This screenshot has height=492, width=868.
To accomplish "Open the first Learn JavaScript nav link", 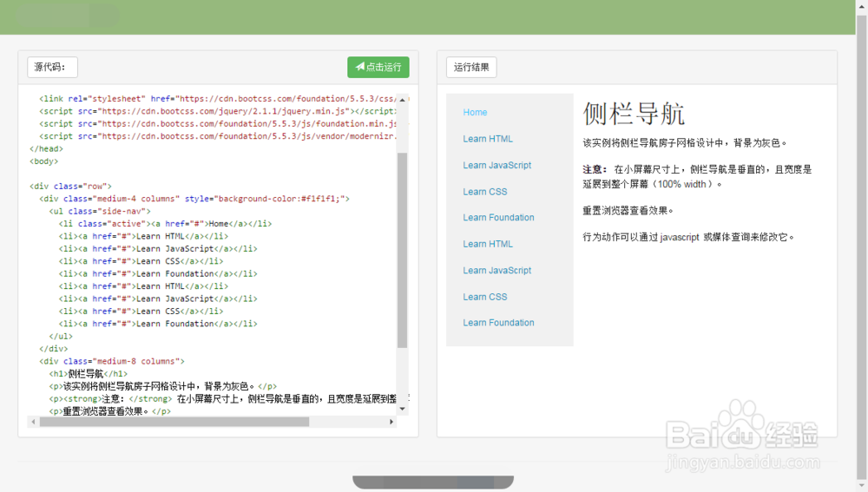I will coord(497,166).
